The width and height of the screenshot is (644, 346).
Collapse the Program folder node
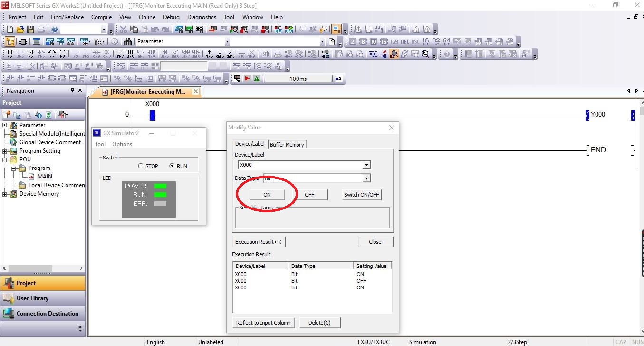(x=14, y=168)
